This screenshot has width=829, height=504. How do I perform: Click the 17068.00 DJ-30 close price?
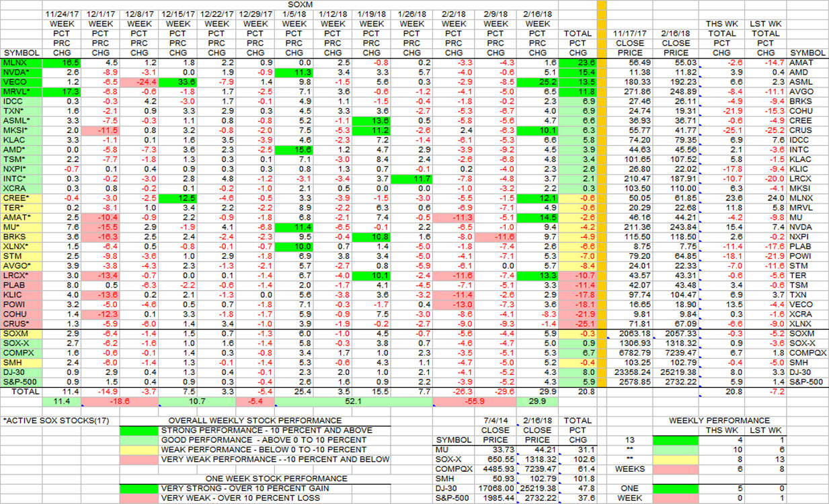click(496, 489)
